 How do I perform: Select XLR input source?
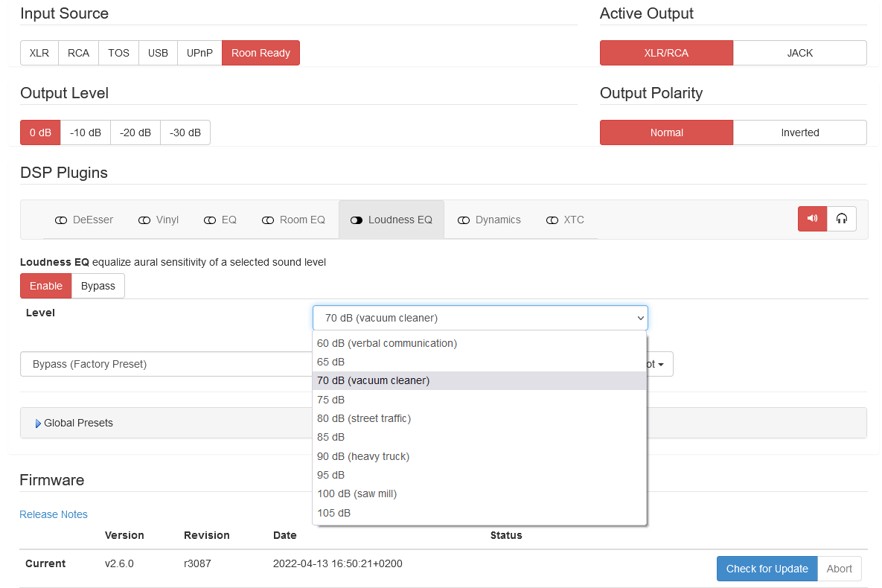coord(39,53)
